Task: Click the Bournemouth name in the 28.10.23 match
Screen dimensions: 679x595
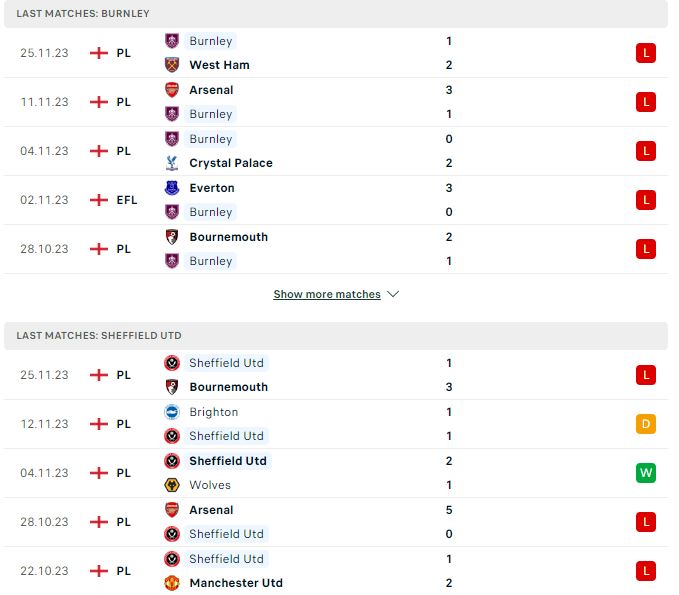Action: [229, 237]
